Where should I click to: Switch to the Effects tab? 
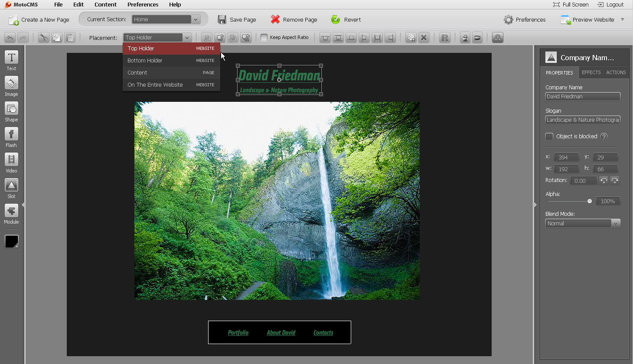(x=591, y=72)
